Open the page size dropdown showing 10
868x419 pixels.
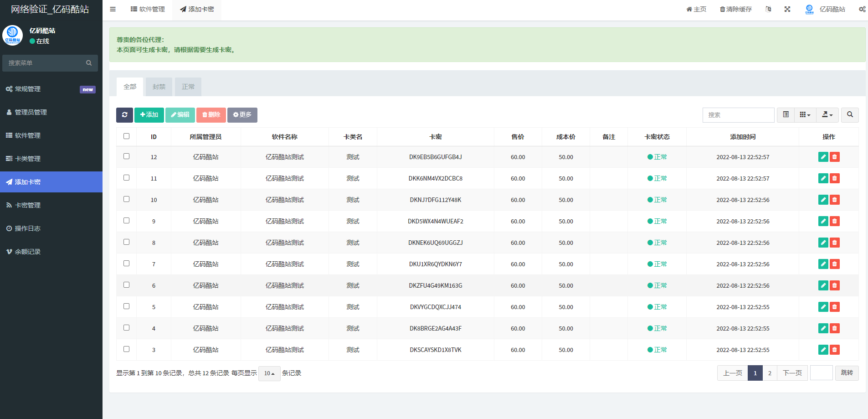click(x=269, y=373)
